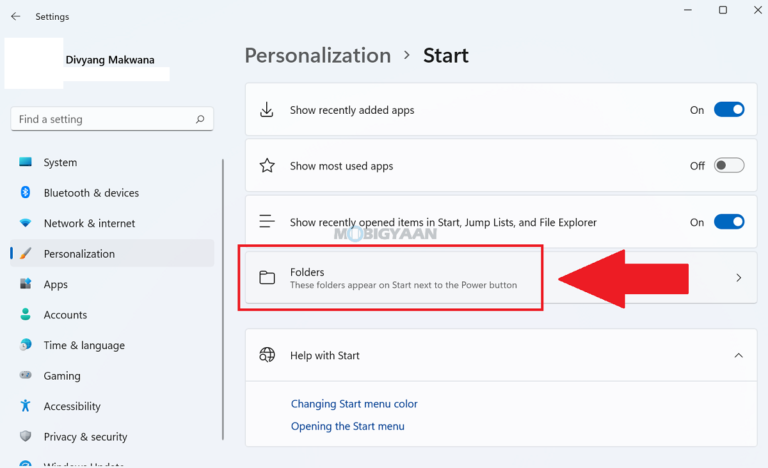768x468 pixels.
Task: Click the Divyang Makwana account name
Action: (110, 60)
